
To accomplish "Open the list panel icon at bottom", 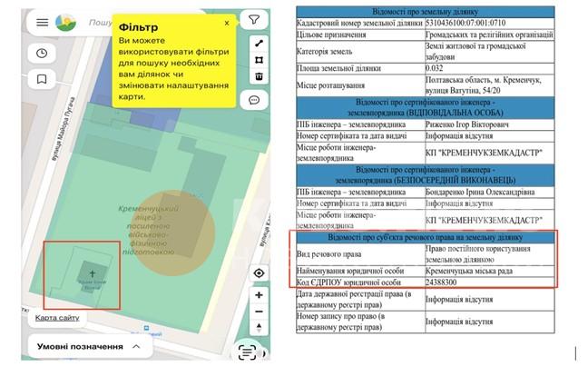I will click(x=247, y=351).
